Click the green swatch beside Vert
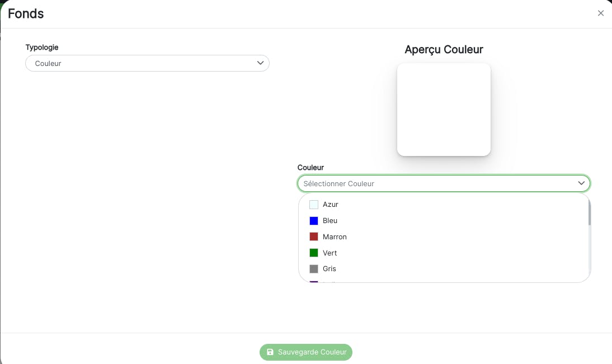 point(314,253)
